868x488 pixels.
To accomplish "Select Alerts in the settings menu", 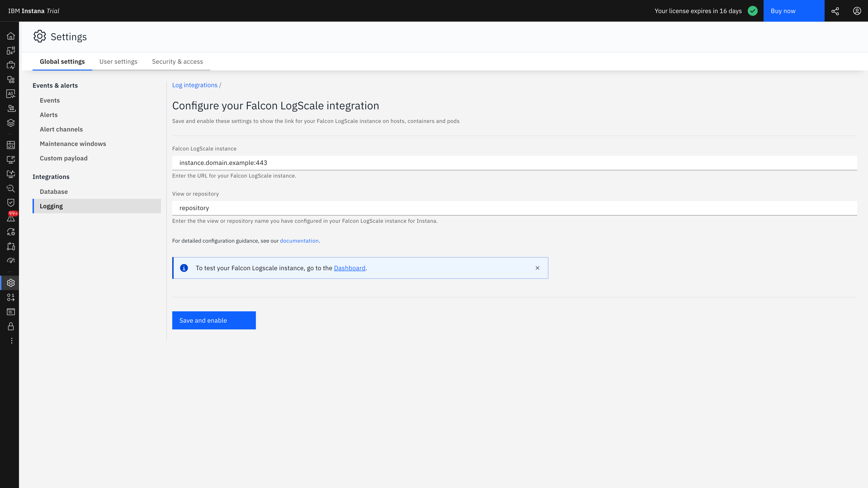I will point(49,115).
